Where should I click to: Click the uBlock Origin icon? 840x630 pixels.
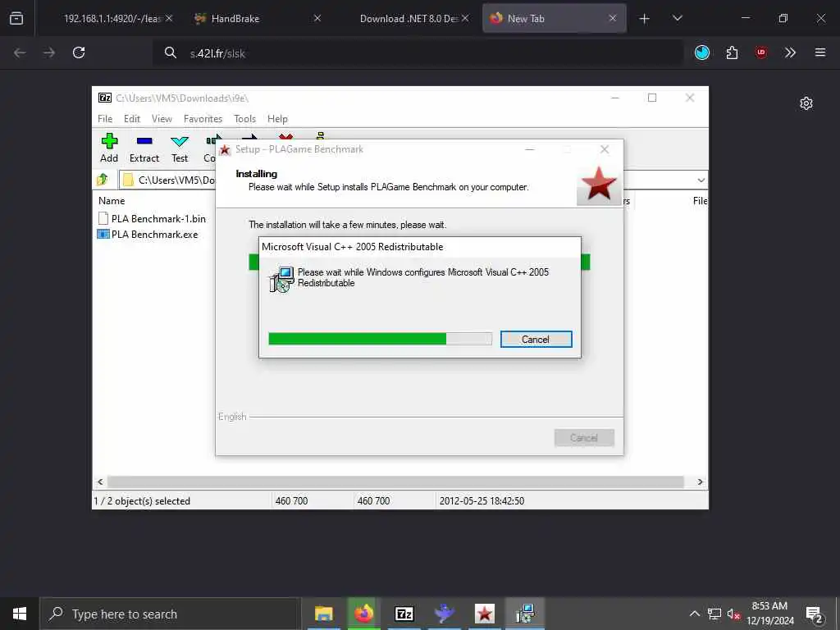pyautogui.click(x=760, y=52)
